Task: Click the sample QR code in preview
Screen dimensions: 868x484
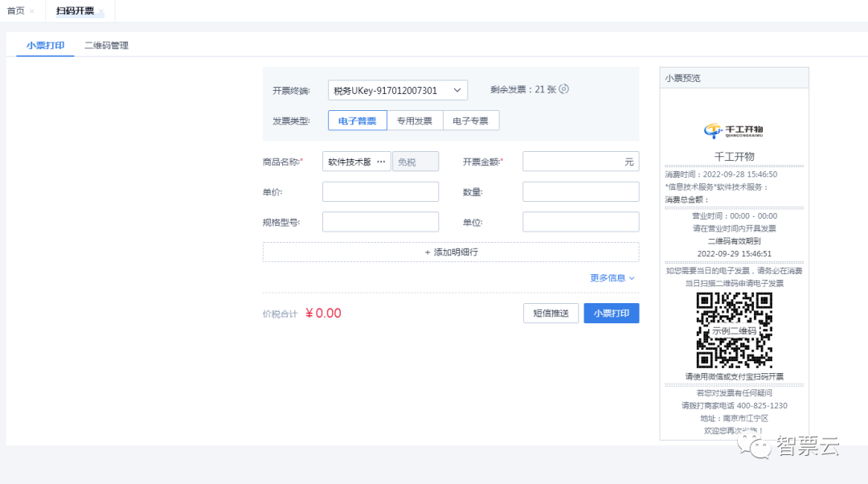Action: click(x=734, y=330)
